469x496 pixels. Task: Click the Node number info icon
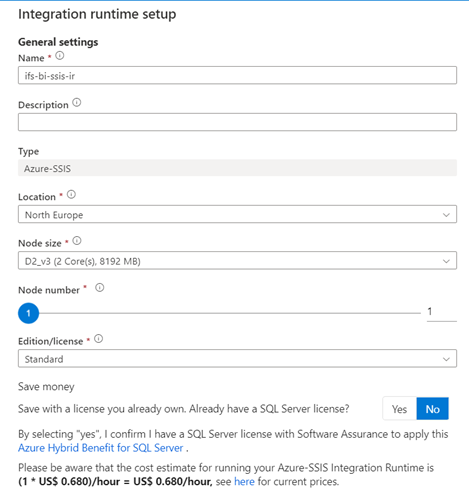[100, 288]
